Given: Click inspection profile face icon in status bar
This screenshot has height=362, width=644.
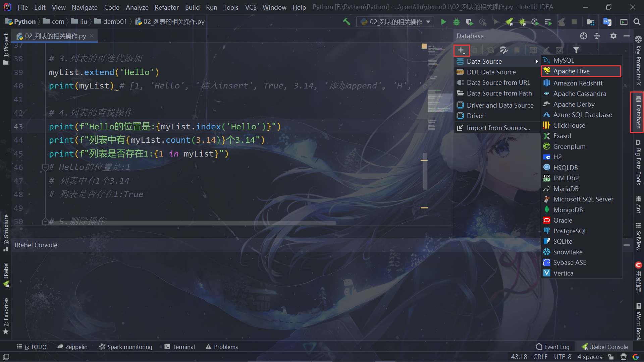Looking at the screenshot, I should point(624,357).
